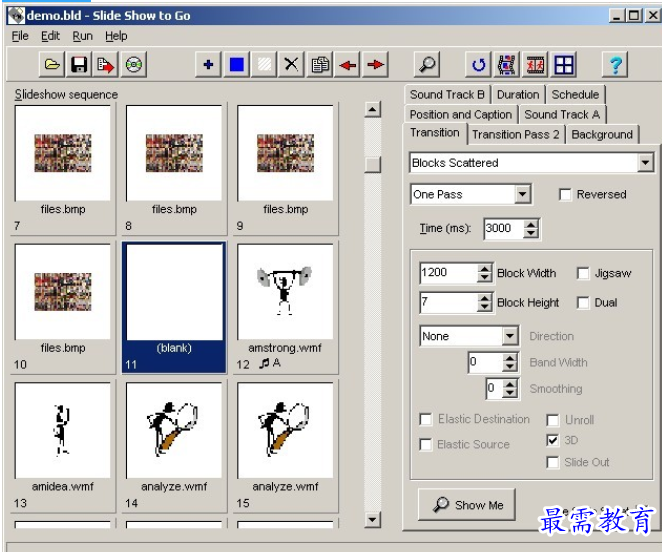The width and height of the screenshot is (662, 552).
Task: Enable the Jigsaw checkbox
Action: tap(583, 273)
